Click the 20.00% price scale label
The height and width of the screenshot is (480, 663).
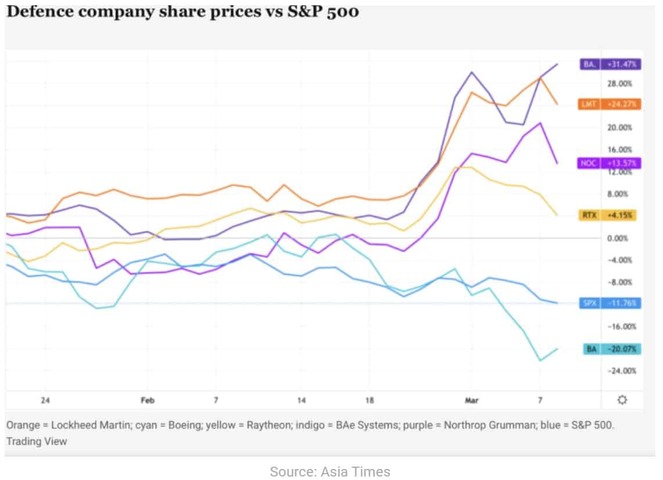tap(619, 128)
